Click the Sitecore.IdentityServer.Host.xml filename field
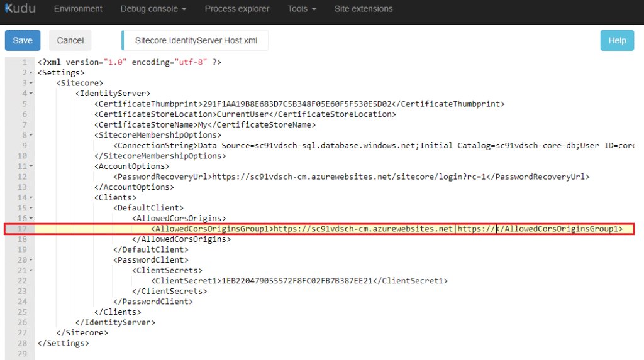The image size is (644, 360). 196,40
